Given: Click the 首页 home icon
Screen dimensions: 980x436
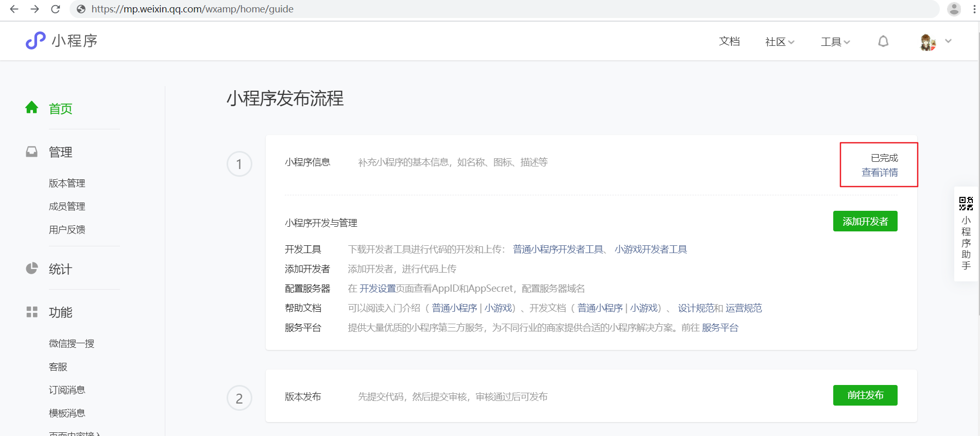Looking at the screenshot, I should pos(32,108).
